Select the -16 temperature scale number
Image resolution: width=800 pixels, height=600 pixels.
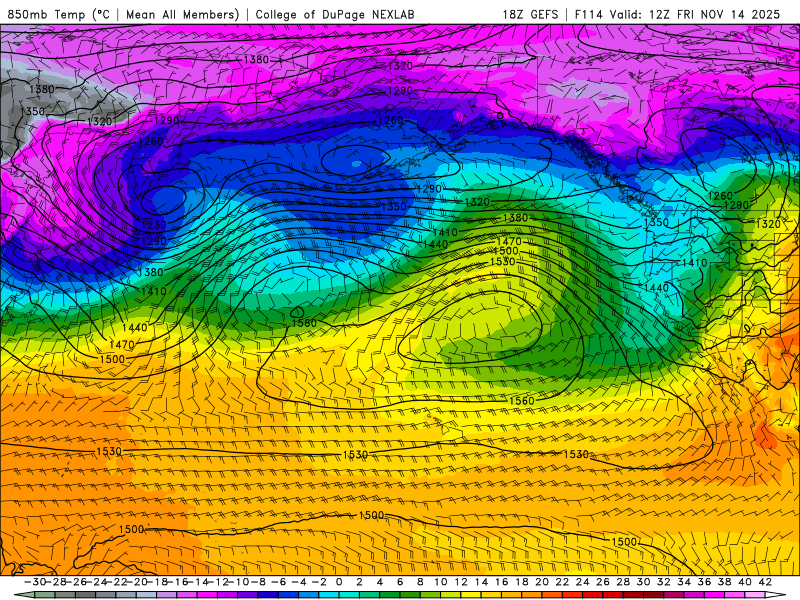tap(178, 582)
